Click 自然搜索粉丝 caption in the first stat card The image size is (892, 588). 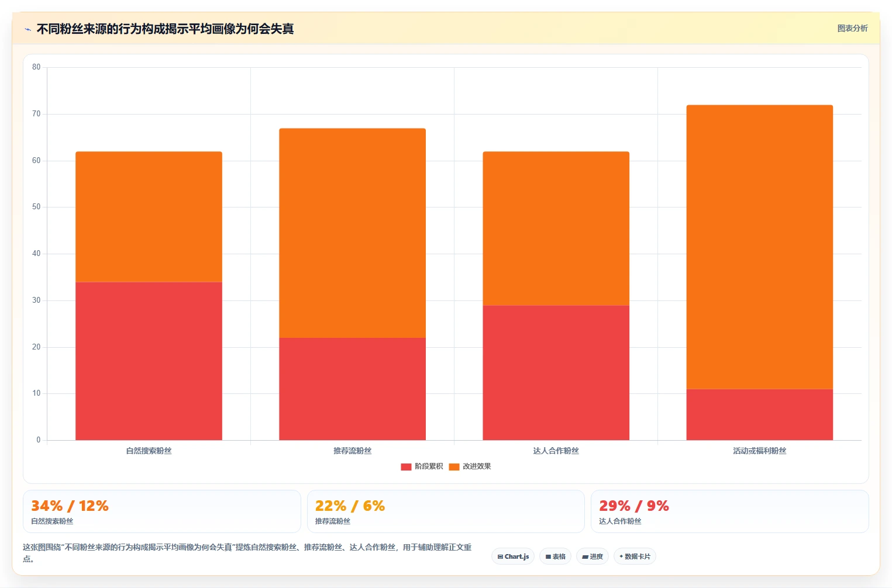(52, 521)
